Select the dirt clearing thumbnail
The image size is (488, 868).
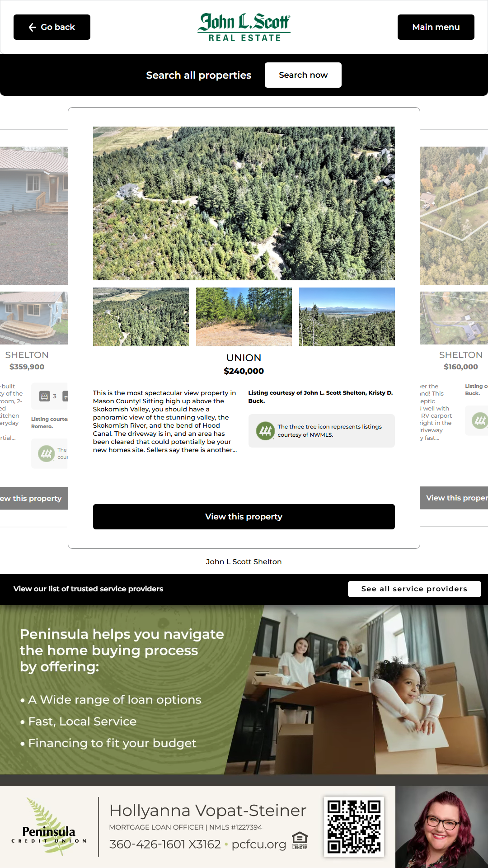click(244, 317)
